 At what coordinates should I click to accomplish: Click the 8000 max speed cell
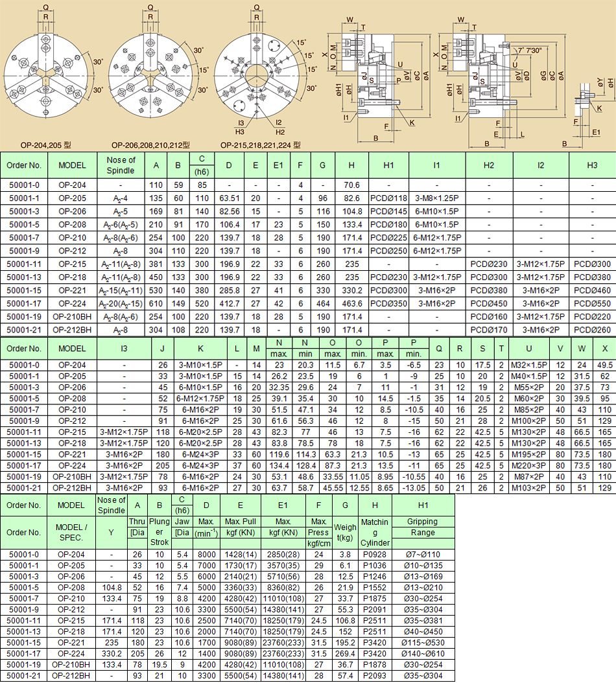point(206,555)
